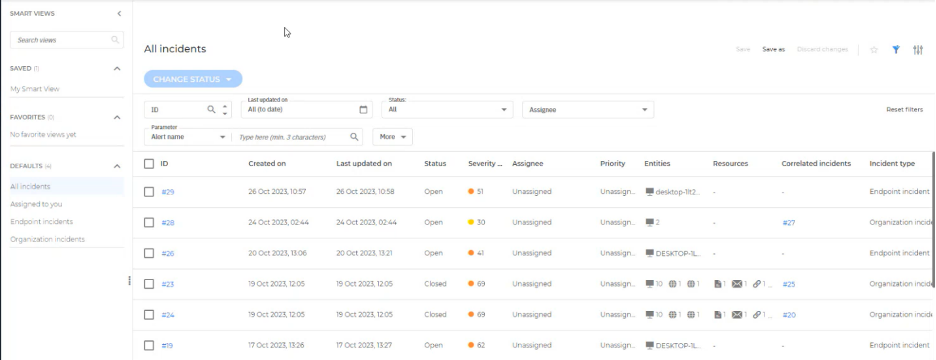936x360 pixels.
Task: Check the box for incident #24
Action: pos(149,315)
